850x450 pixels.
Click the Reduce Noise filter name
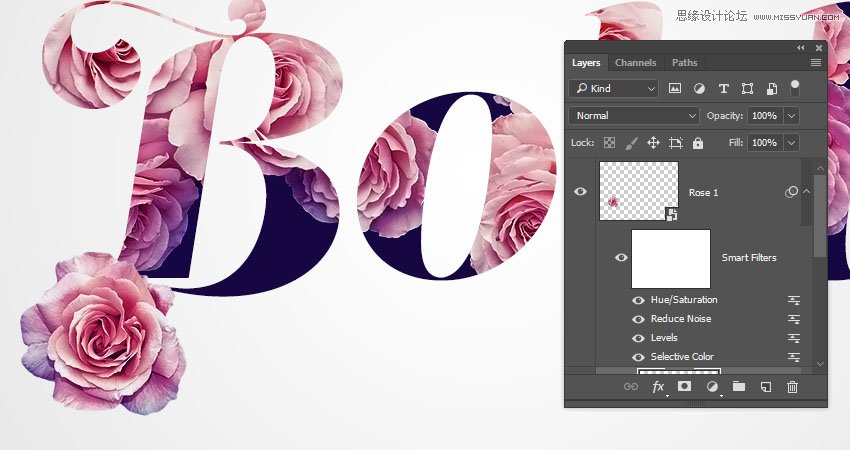coord(681,319)
